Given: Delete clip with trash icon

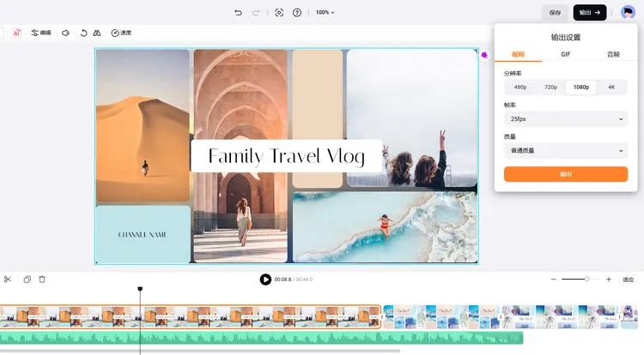Looking at the screenshot, I should pos(42,280).
